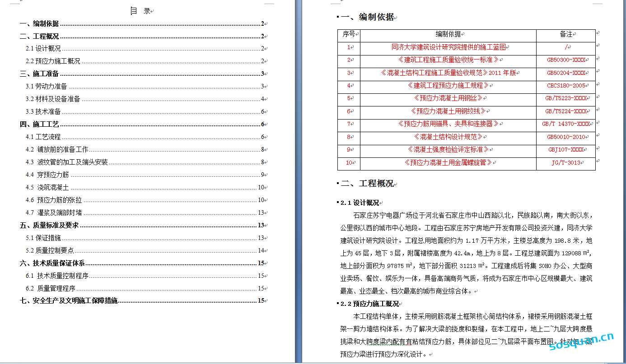Open the 4.6 预应力筋的张拉 contents entry
Viewport: 626px width, 364px height.
(54, 200)
